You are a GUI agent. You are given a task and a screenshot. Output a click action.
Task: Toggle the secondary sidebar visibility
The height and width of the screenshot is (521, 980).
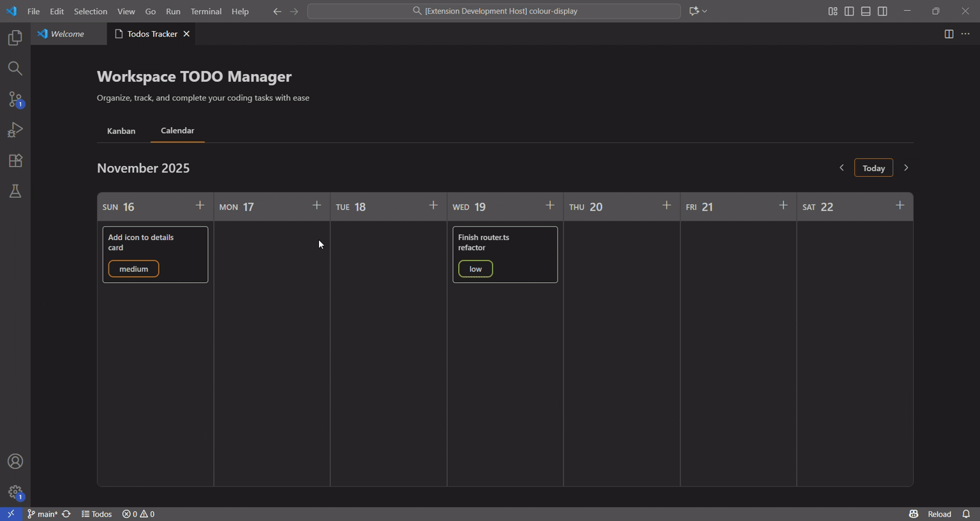point(882,11)
